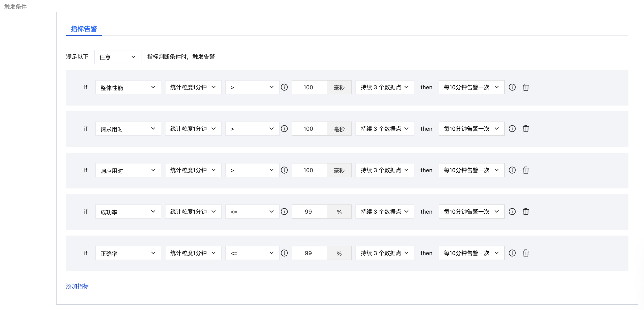Open the > operator dropdown in 请求用时 row
Image resolution: width=644 pixels, height=310 pixels.
click(x=252, y=129)
